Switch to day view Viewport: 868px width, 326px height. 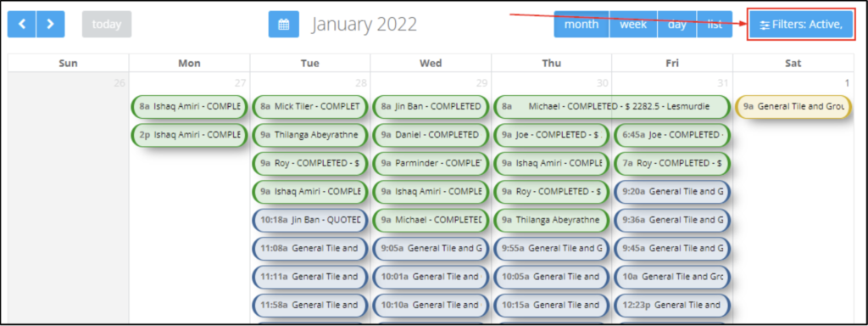677,25
